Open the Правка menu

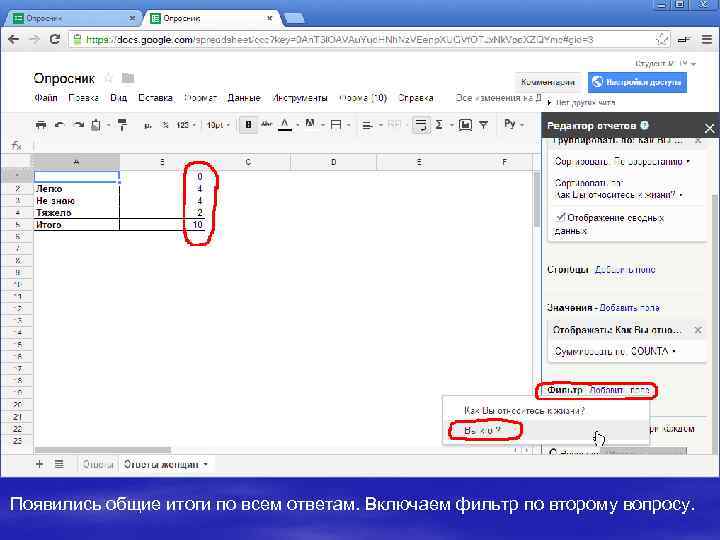click(x=84, y=98)
